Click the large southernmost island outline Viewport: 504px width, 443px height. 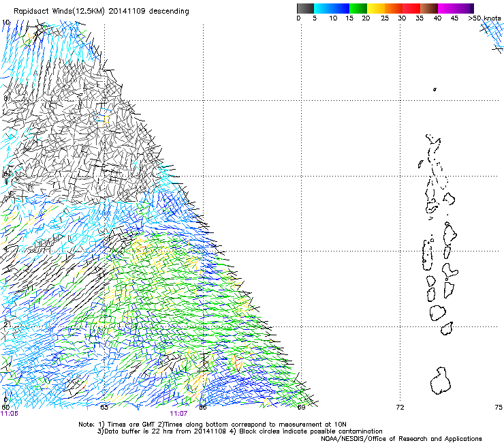click(441, 381)
